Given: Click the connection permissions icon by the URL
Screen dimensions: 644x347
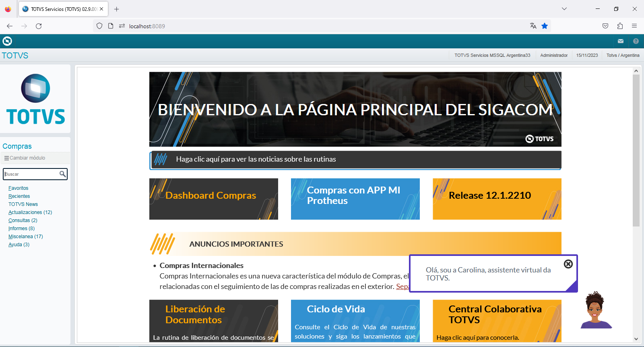Looking at the screenshot, I should point(122,26).
